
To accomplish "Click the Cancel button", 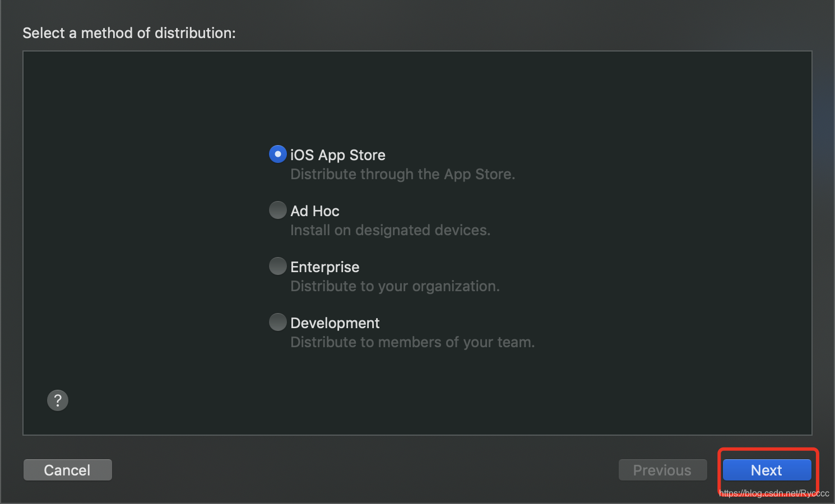I will [x=68, y=470].
